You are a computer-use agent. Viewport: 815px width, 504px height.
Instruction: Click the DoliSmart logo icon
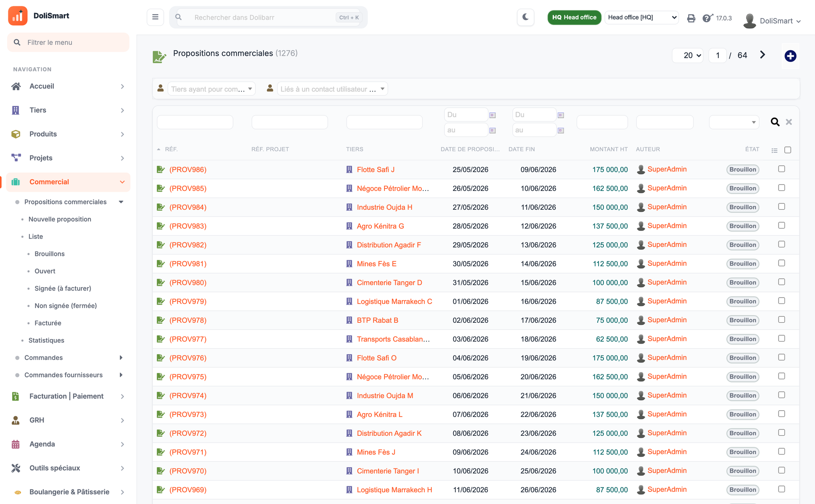(18, 16)
